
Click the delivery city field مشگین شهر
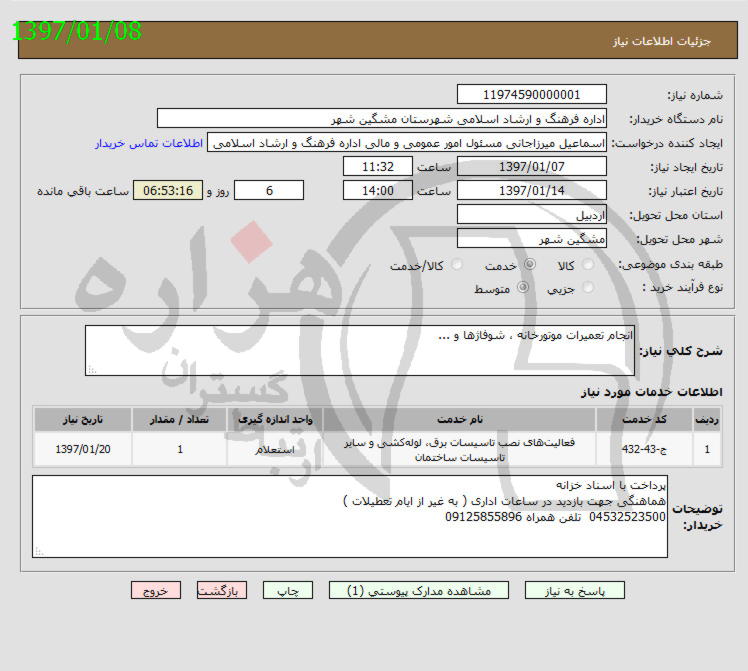531,238
